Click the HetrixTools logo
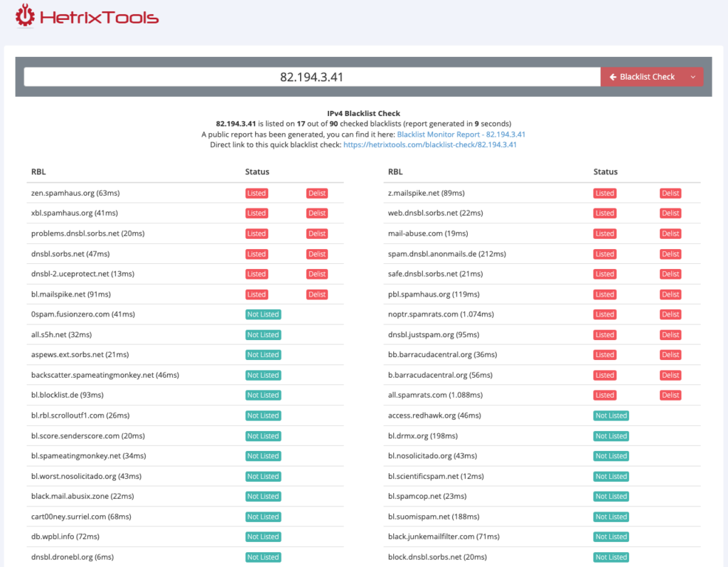The image size is (728, 567). tap(87, 17)
